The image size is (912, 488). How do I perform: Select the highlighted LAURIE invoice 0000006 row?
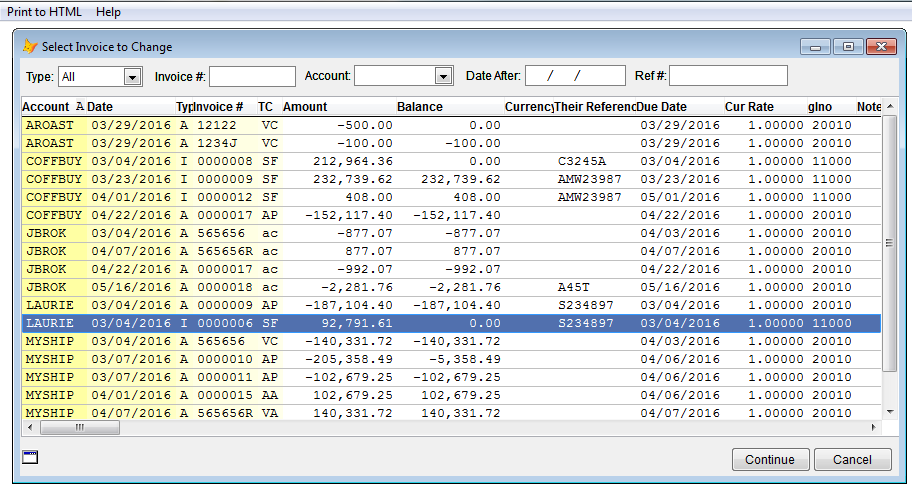click(x=451, y=323)
